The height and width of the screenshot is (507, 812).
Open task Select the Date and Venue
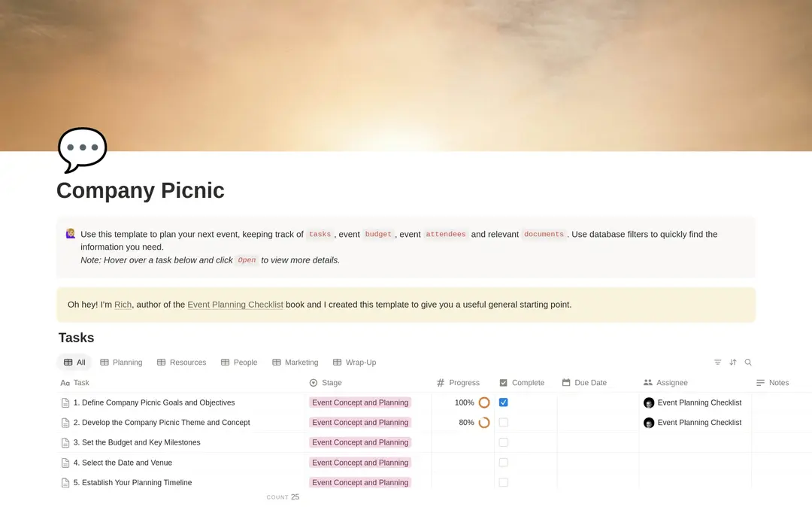[x=123, y=463]
